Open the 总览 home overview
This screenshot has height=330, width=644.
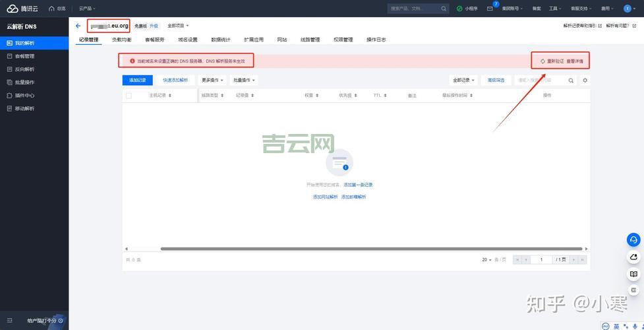(x=57, y=8)
